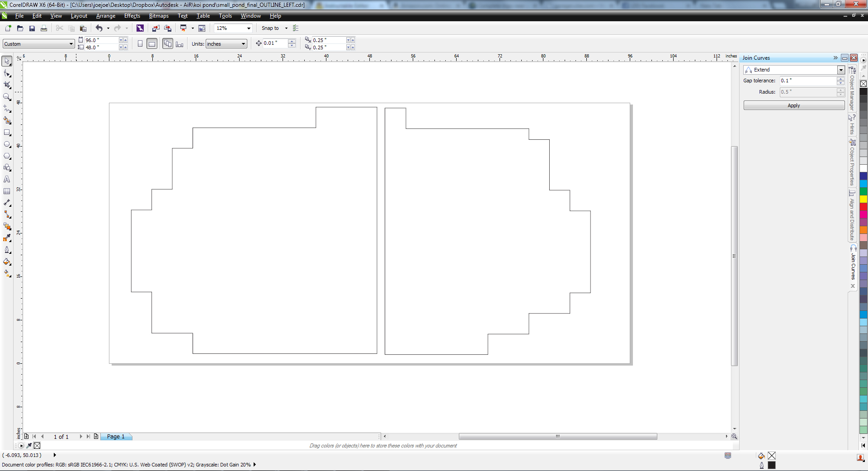Viewport: 868px width, 471px height.
Task: Open a file from toolbar
Action: click(x=20, y=28)
